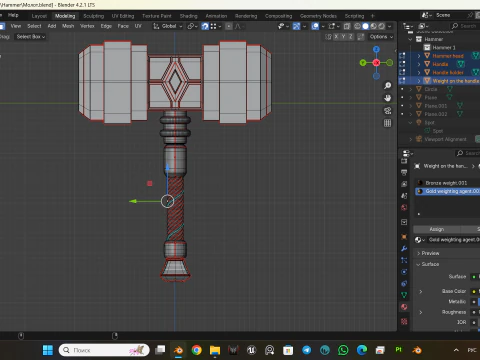Click Surface green shader socket

coord(474,277)
